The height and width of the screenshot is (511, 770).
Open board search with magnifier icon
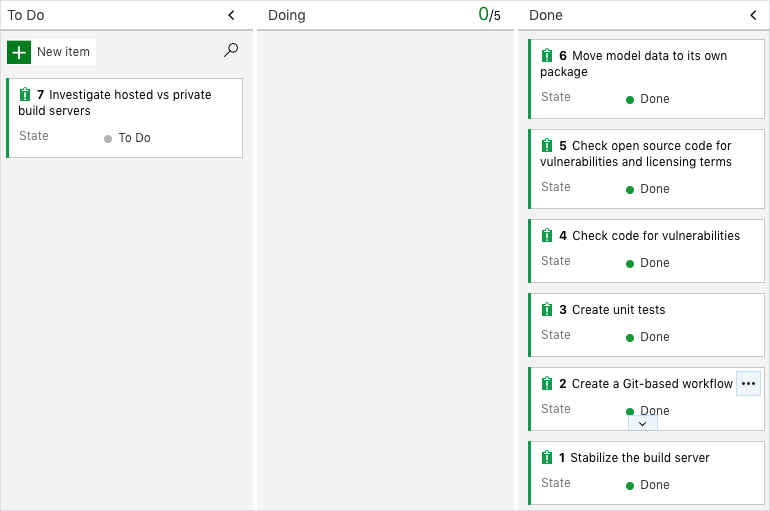point(231,50)
